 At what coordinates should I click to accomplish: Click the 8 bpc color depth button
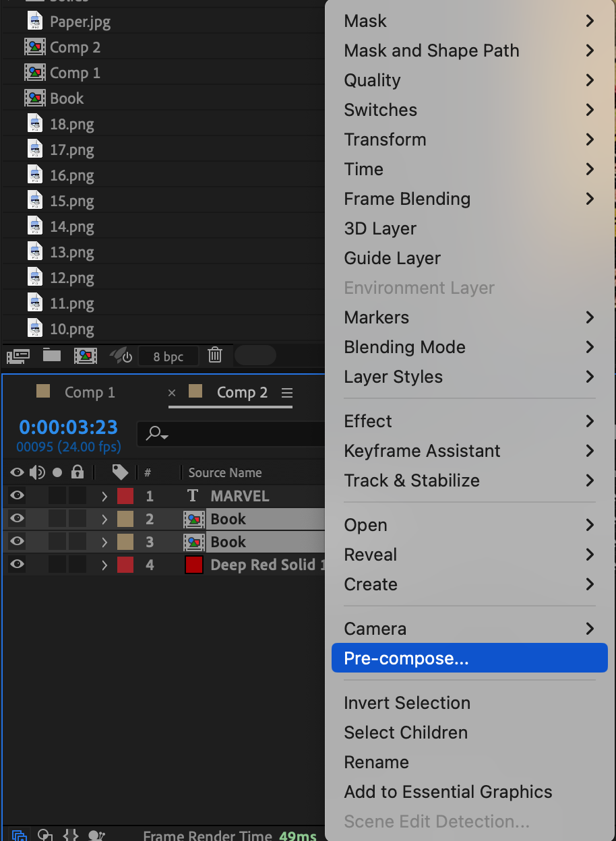(x=168, y=356)
